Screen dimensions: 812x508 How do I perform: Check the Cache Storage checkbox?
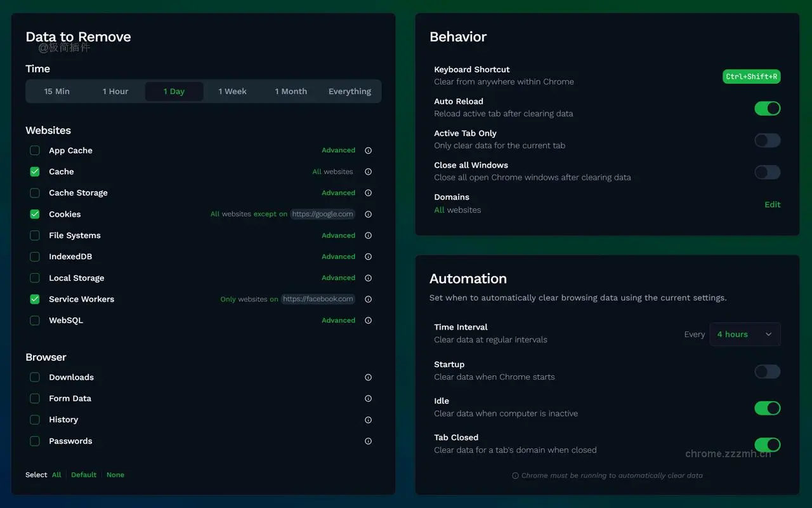coord(34,193)
